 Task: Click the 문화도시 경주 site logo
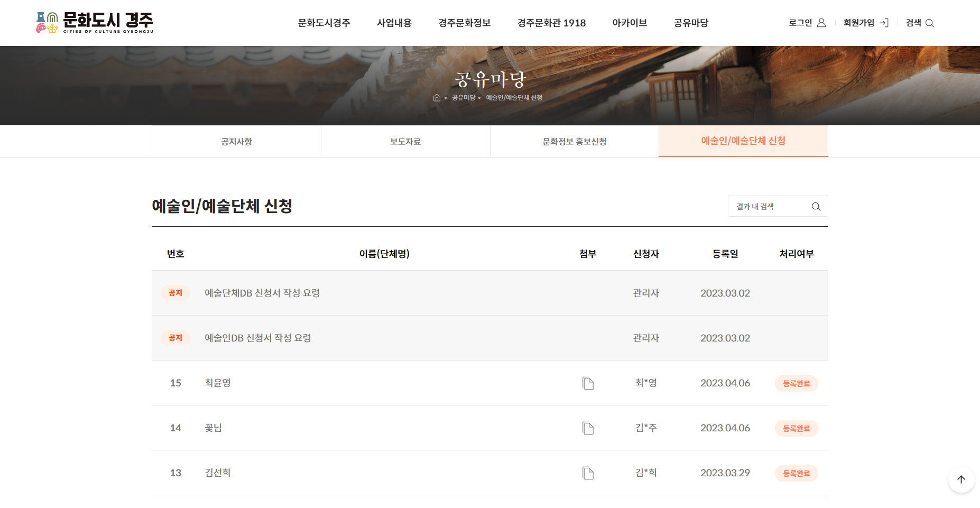coord(95,23)
